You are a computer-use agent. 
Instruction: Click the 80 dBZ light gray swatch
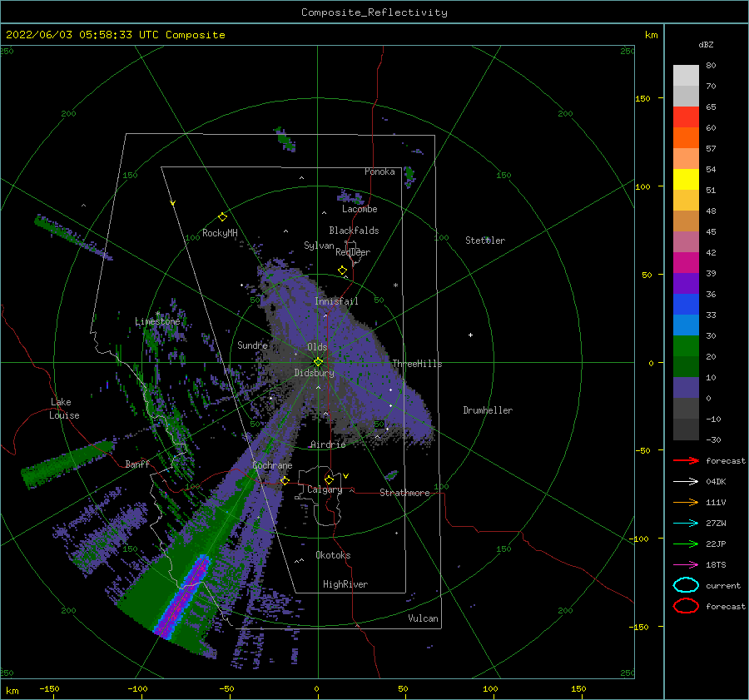(686, 75)
